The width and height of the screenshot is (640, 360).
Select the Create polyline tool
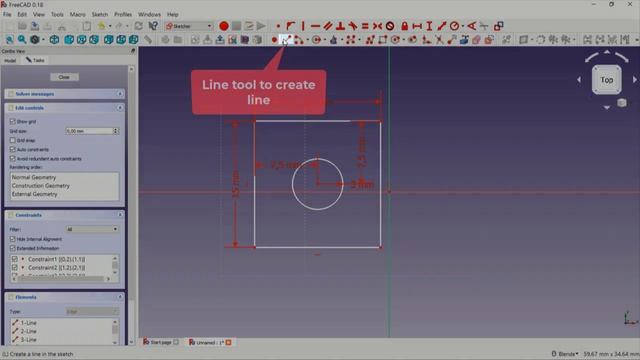370,40
